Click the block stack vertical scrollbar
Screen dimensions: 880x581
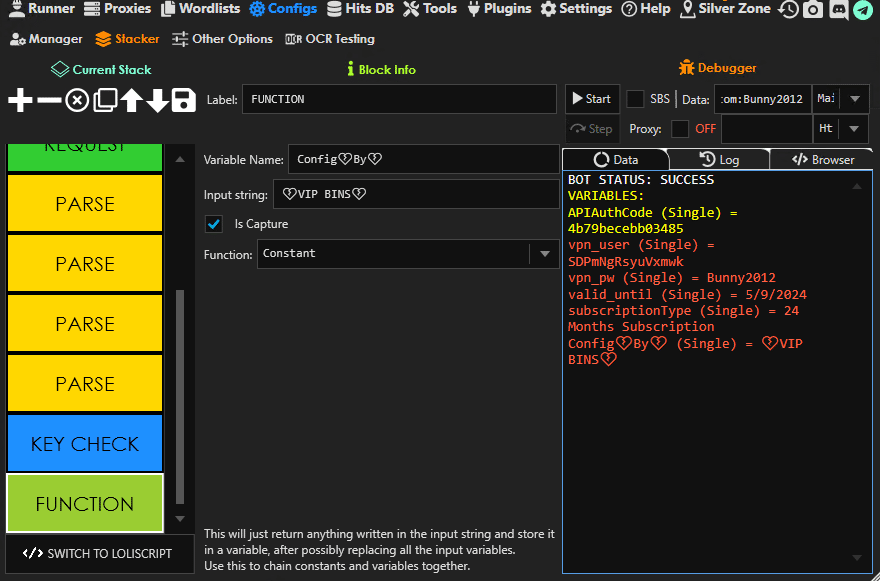pos(180,395)
